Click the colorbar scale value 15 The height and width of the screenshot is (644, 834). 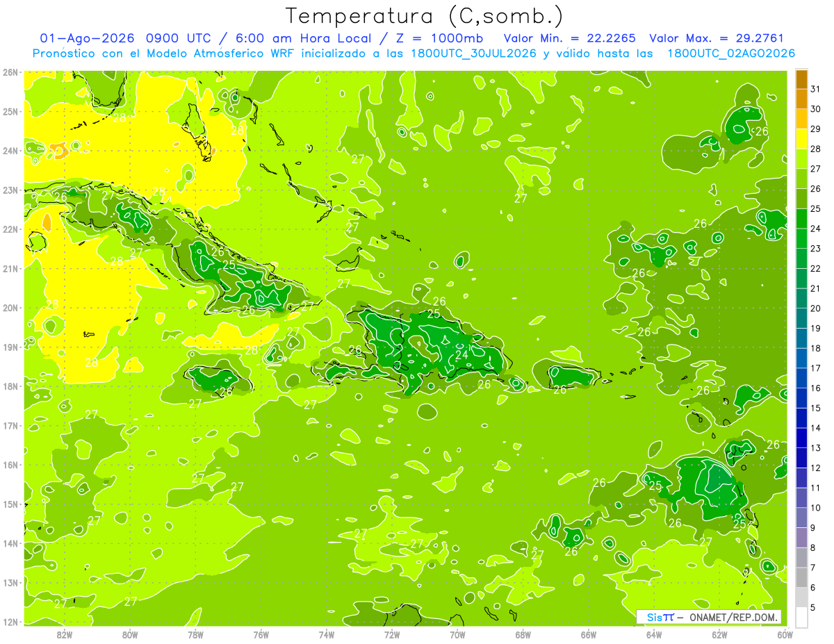pyautogui.click(x=816, y=408)
